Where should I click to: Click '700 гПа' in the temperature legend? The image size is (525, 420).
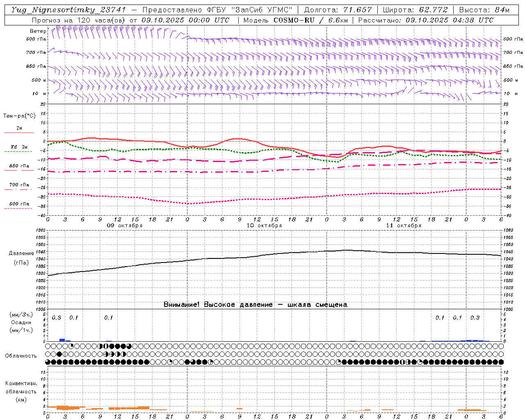click(19, 185)
